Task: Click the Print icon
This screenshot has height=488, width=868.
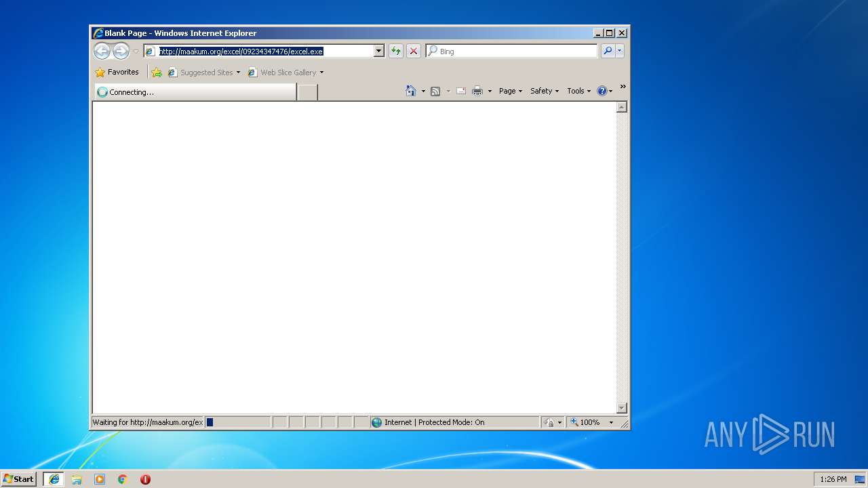Action: [x=477, y=91]
